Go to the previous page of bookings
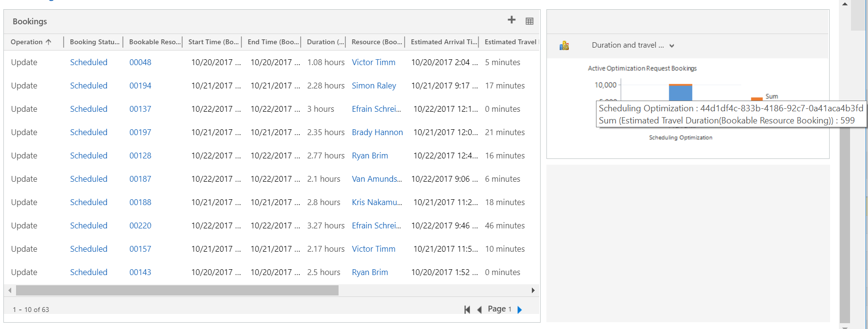This screenshot has width=868, height=329. pos(479,310)
